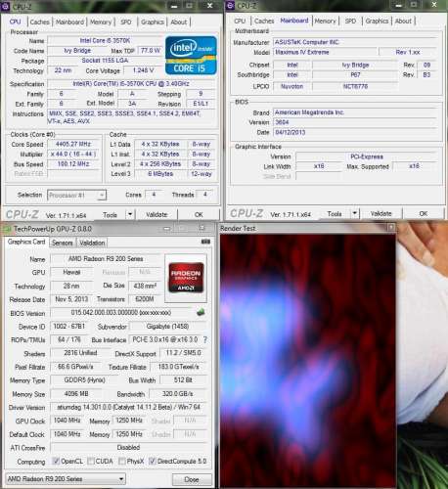
Task: Open Caches tab in right CPU-Z window
Action: click(264, 21)
